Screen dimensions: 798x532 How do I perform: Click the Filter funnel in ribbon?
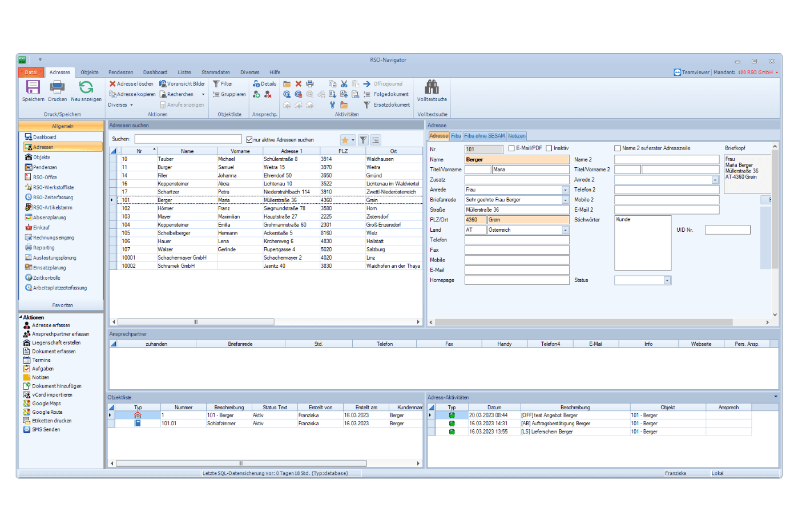[217, 84]
